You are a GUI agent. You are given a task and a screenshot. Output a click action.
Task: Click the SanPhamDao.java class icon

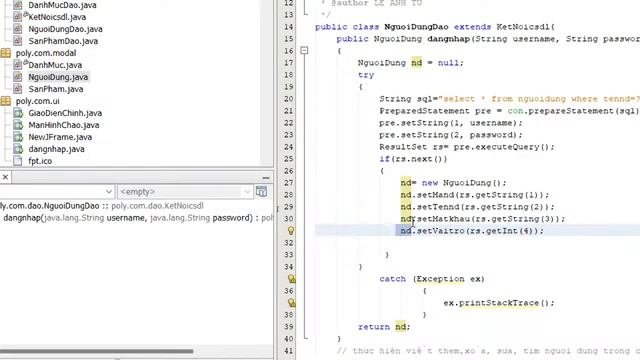18,41
